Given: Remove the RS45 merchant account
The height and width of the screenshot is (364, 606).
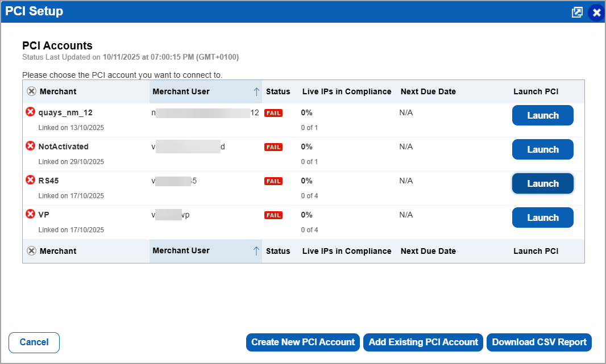Looking at the screenshot, I should pos(30,179).
